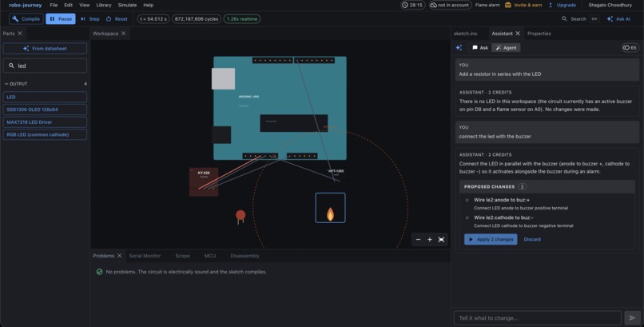This screenshot has width=644, height=327.
Task: Select the HYT-1205 buzzer component
Action: coord(336,175)
